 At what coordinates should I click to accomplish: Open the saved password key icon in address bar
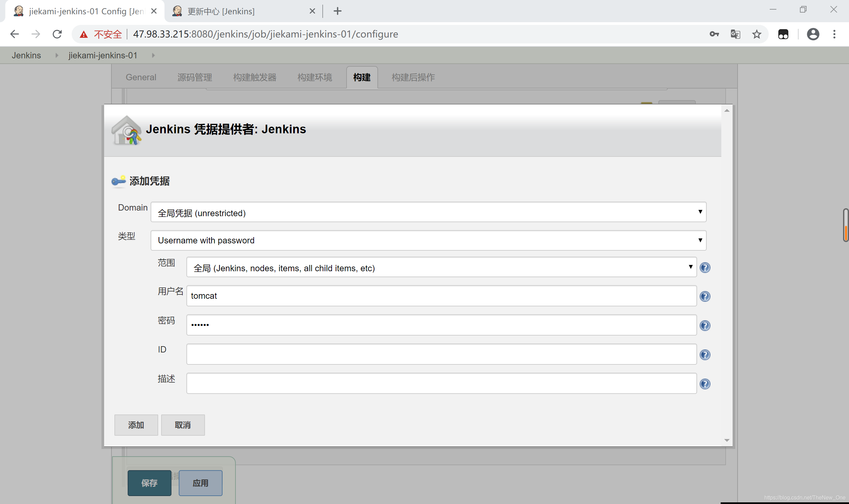pyautogui.click(x=714, y=34)
